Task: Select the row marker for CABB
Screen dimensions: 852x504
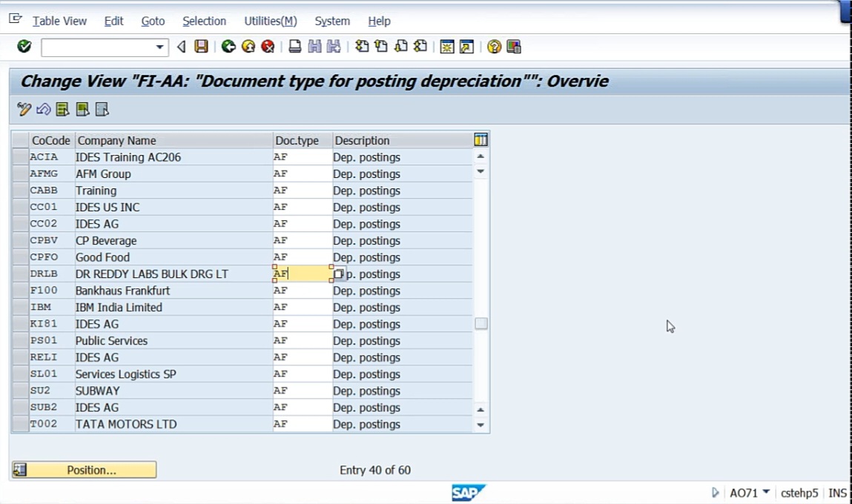Action: coord(21,190)
